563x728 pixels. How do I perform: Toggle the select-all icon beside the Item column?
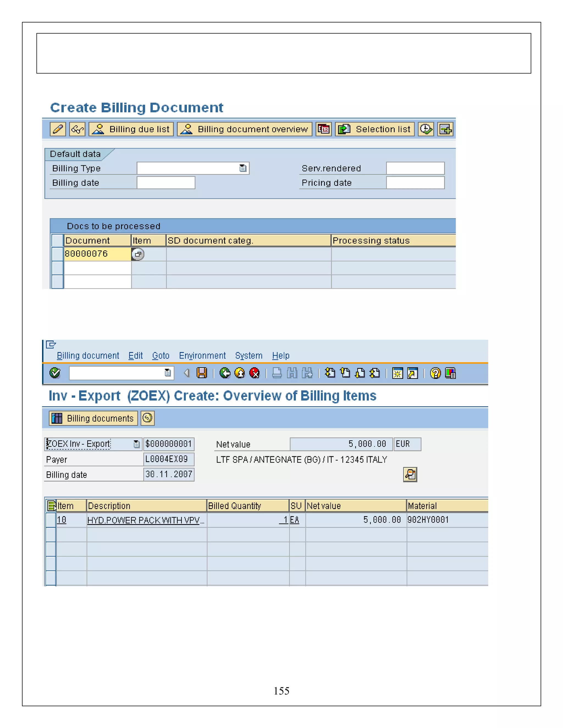pos(51,506)
